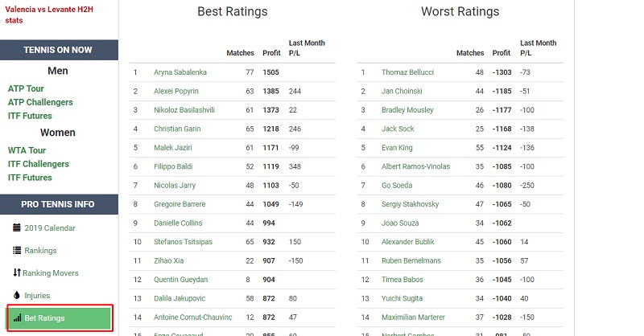Select women's ITF Challengers link
The width and height of the screenshot is (644, 336).
pos(39,164)
